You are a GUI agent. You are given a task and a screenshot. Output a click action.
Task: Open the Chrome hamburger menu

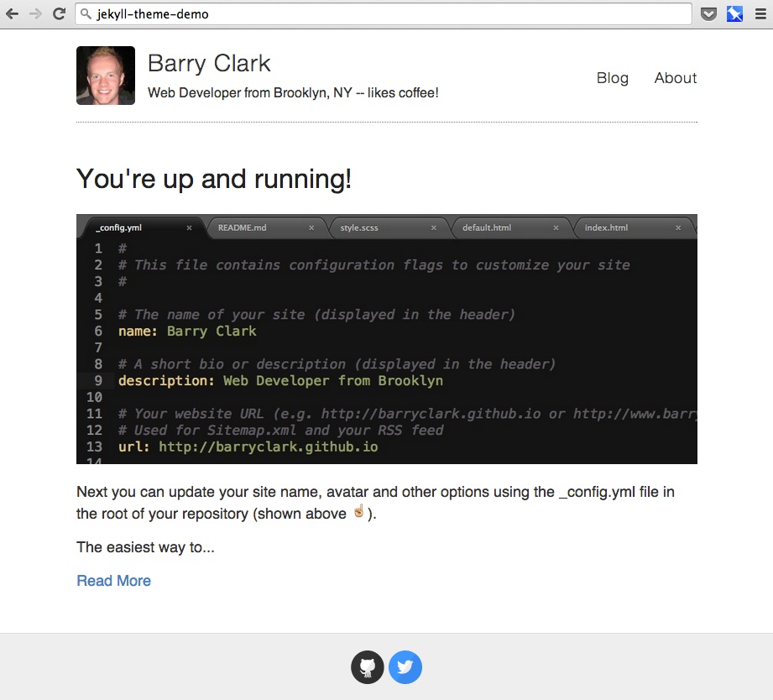[760, 13]
